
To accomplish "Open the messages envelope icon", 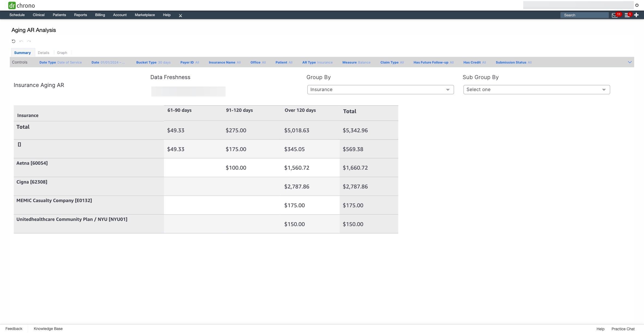I will (x=614, y=15).
